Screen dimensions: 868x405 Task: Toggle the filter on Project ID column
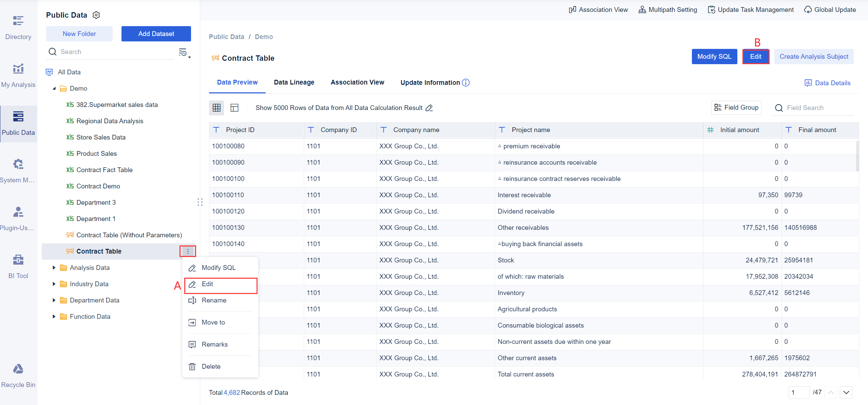(216, 130)
